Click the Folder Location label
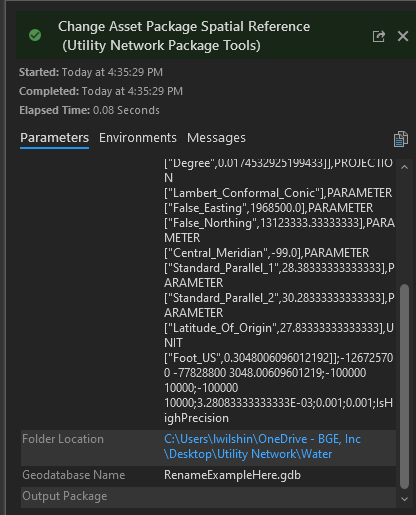416x515 pixels. 63,439
